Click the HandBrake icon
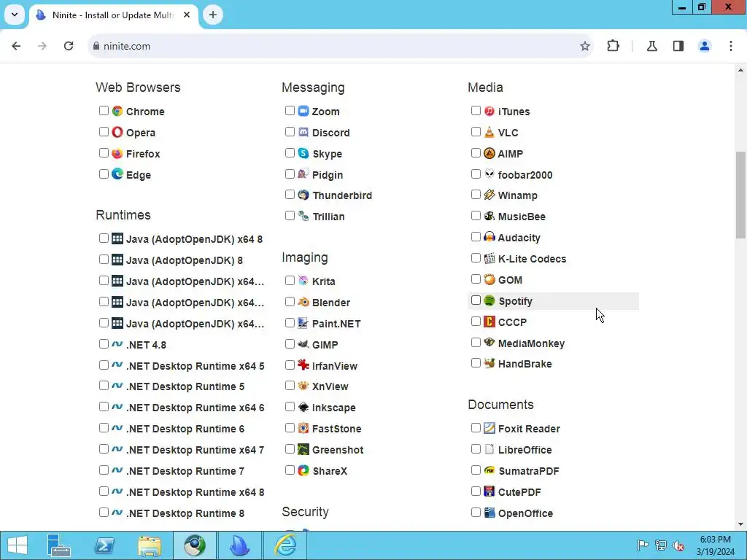 [x=489, y=363]
